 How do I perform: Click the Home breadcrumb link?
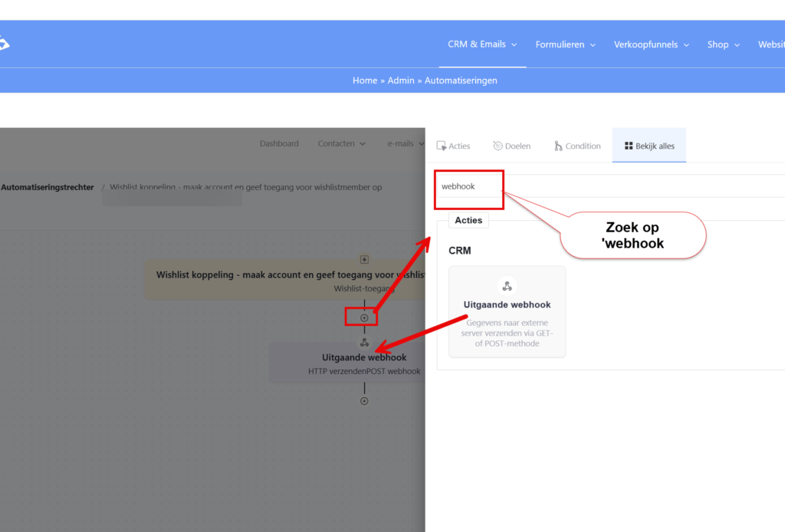364,80
